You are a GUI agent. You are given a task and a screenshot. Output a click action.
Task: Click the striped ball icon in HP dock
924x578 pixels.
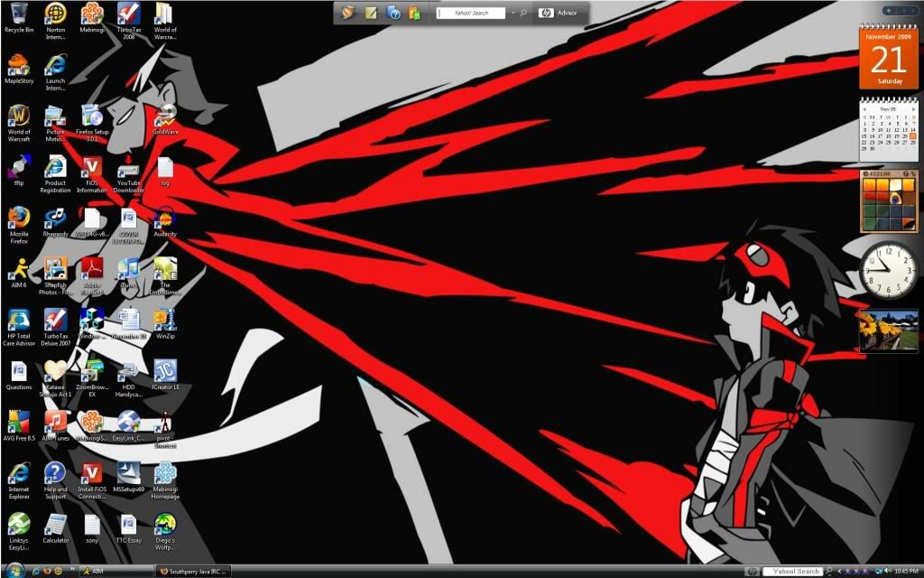(x=348, y=13)
